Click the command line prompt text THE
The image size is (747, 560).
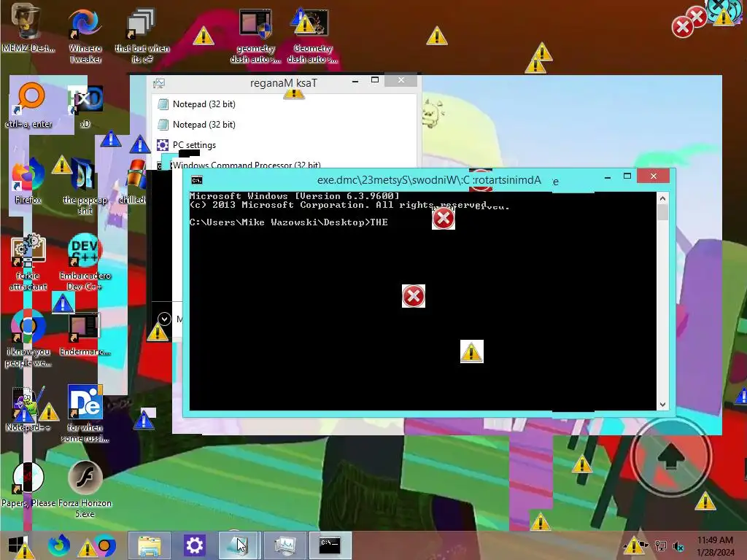tap(379, 222)
